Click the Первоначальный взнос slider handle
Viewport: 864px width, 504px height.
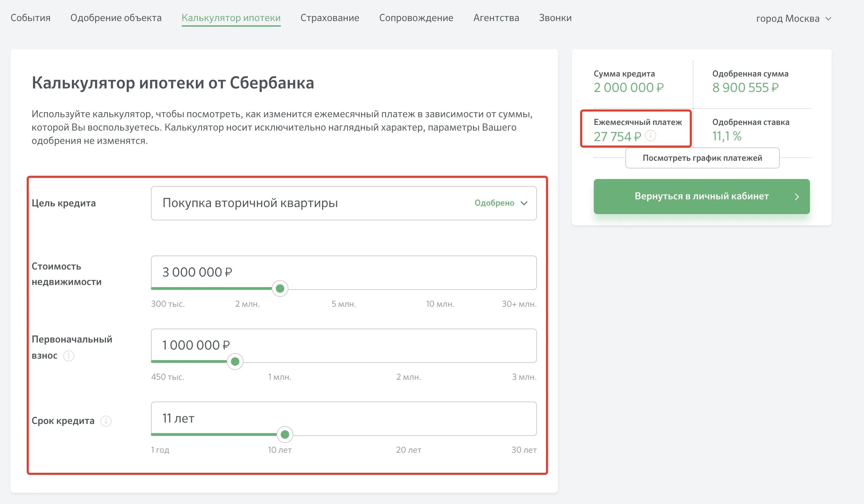click(x=235, y=362)
